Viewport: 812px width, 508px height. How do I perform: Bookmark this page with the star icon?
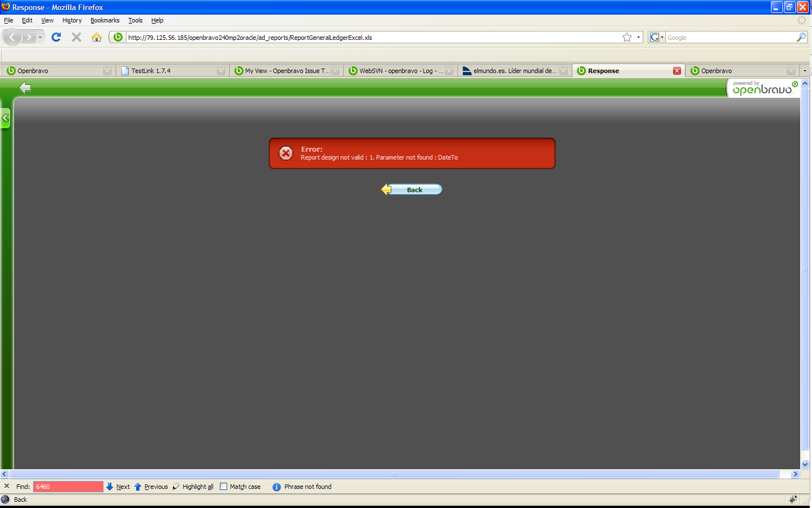pos(627,37)
